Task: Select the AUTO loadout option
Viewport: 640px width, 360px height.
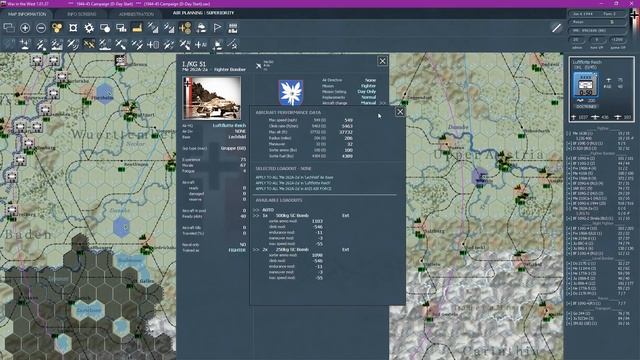Action: (268, 210)
